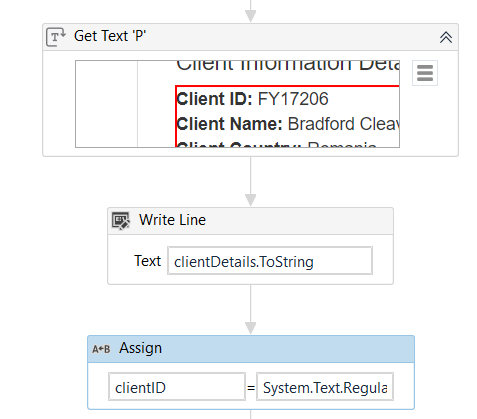Click the Write Line activity icon

[x=120, y=221]
